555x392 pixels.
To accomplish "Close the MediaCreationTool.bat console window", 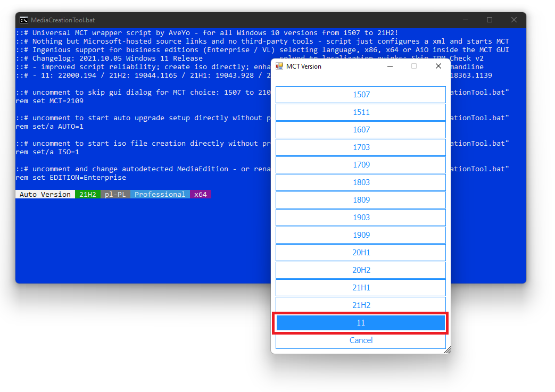I will (x=514, y=20).
